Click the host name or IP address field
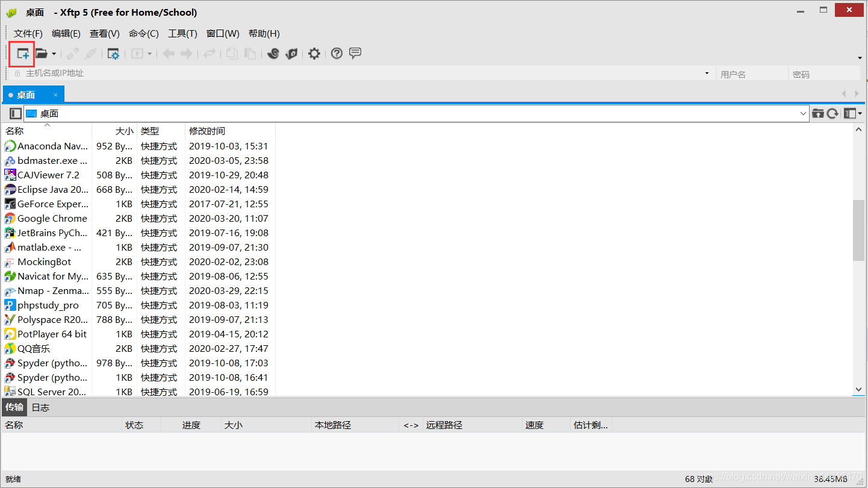Viewport: 868px width, 488px height. (x=361, y=74)
